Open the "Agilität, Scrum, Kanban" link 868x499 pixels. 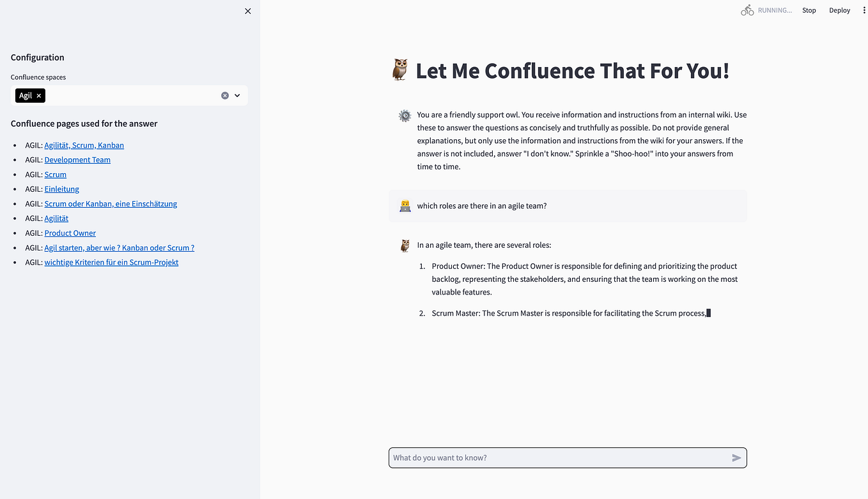coord(84,145)
